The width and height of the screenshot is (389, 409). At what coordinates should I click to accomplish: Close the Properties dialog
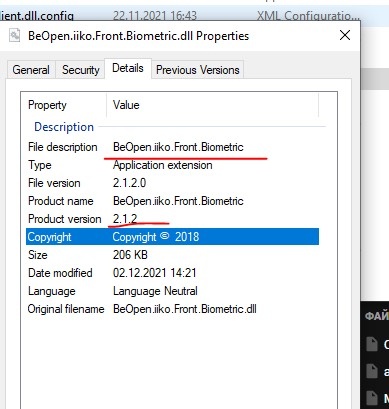coord(345,35)
